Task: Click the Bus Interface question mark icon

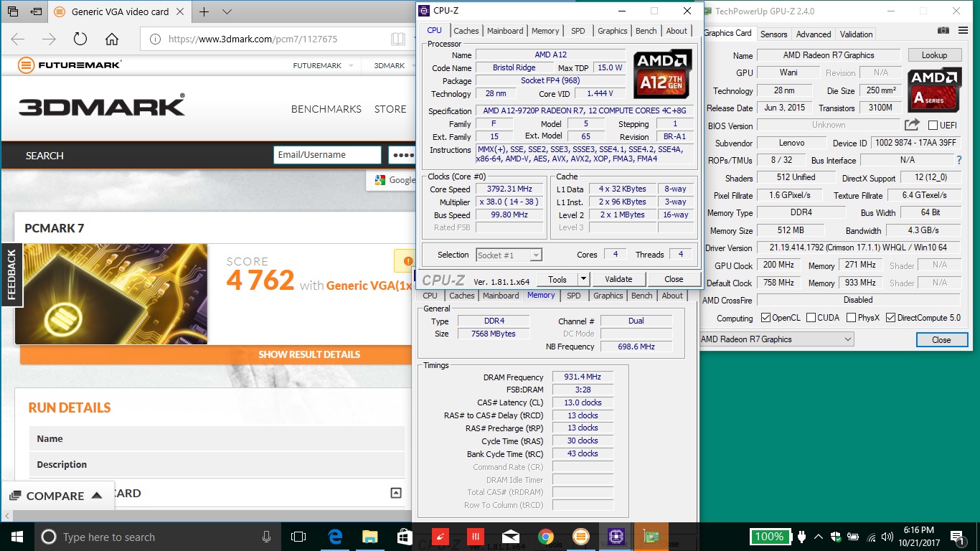Action: 959,160
